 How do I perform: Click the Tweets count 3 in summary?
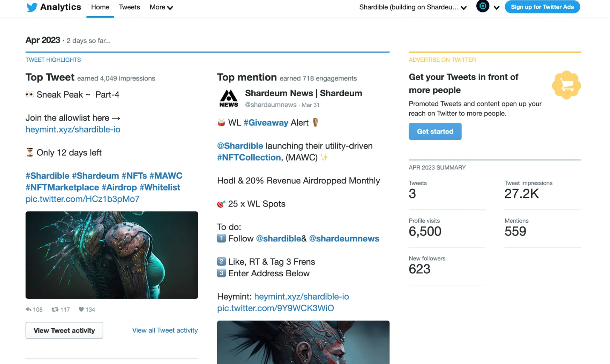tap(412, 194)
